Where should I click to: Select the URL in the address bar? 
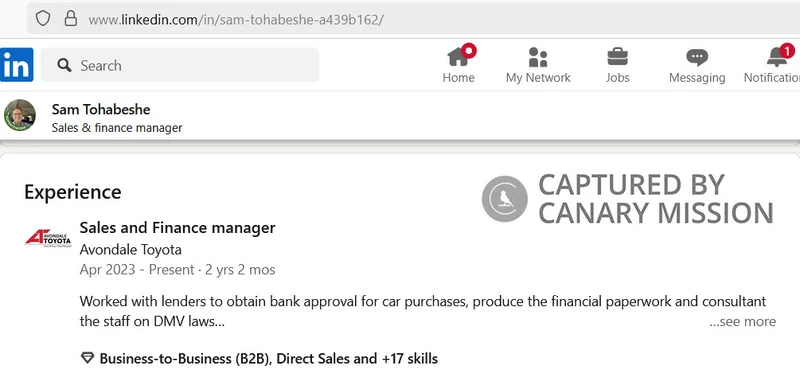pos(236,20)
